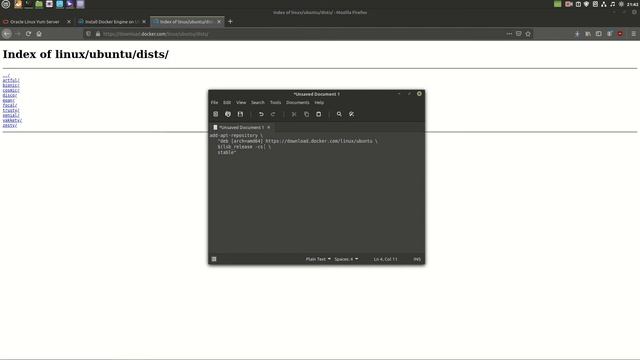Image resolution: width=640 pixels, height=360 pixels.
Task: Reload the Firefox page
Action: [x=28, y=34]
